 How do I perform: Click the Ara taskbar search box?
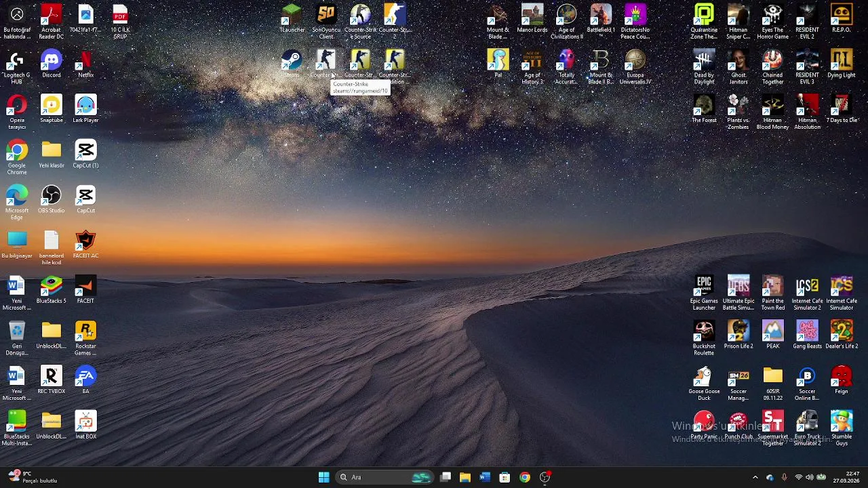tap(384, 477)
